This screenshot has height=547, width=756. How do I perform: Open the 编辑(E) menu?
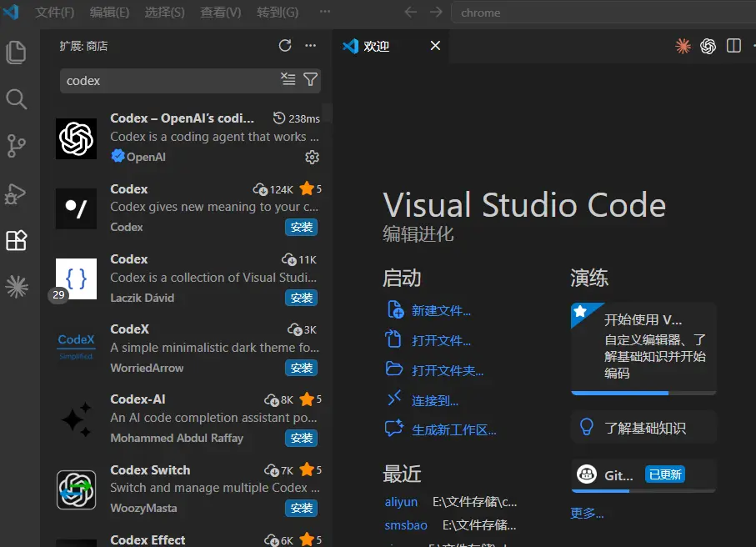(109, 12)
